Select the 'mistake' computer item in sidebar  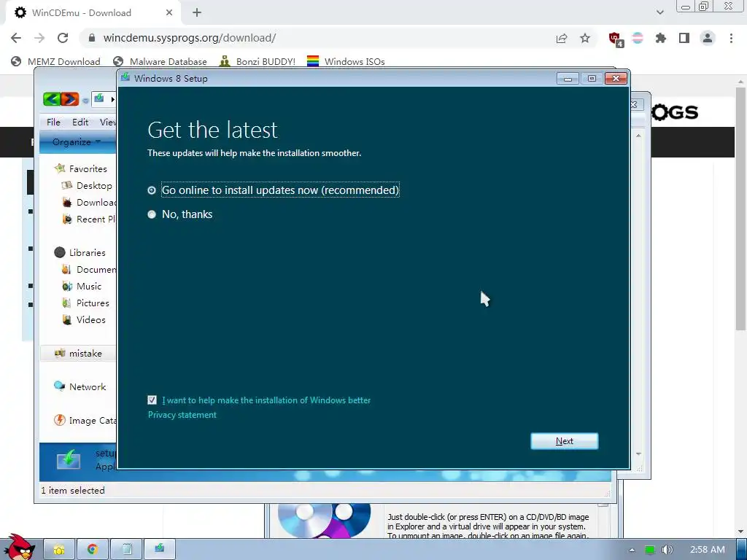pos(78,354)
